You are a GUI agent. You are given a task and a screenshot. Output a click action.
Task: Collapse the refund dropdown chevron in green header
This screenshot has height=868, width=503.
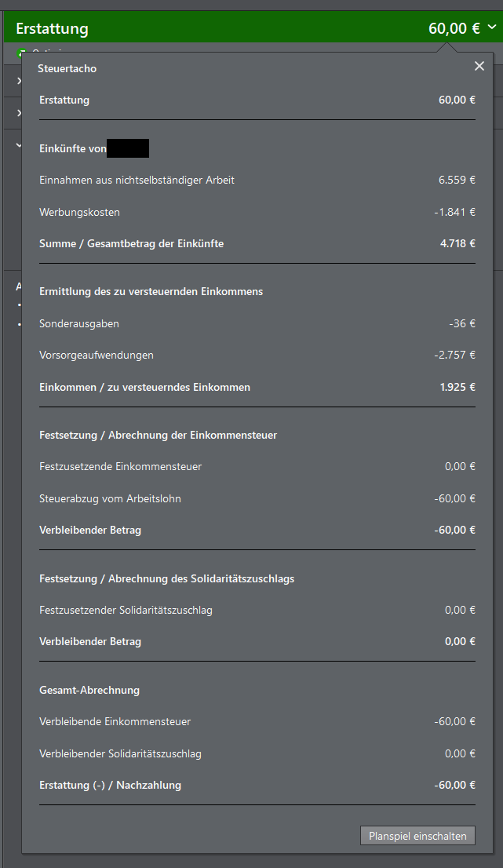[x=492, y=27]
